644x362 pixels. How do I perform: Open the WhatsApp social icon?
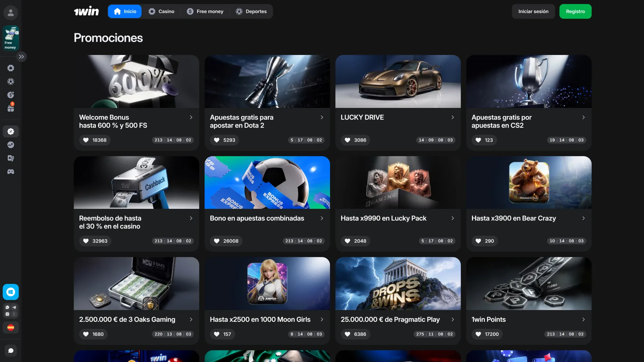(x=7, y=307)
